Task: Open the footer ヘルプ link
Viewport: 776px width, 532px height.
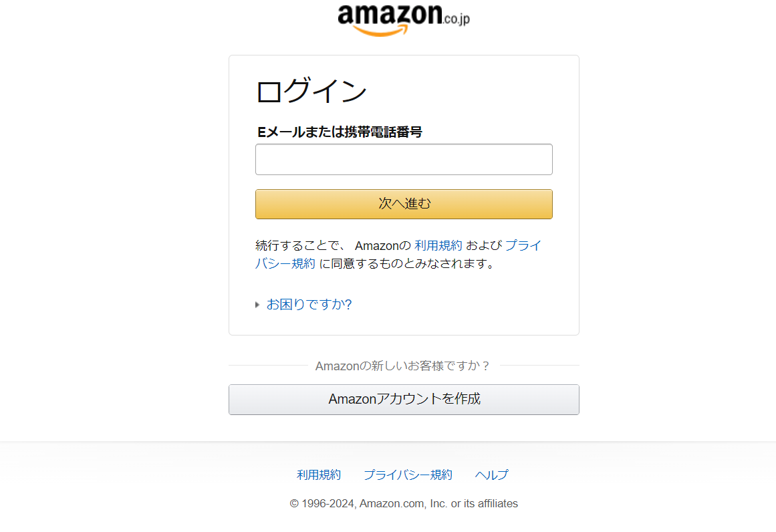Action: tap(491, 475)
